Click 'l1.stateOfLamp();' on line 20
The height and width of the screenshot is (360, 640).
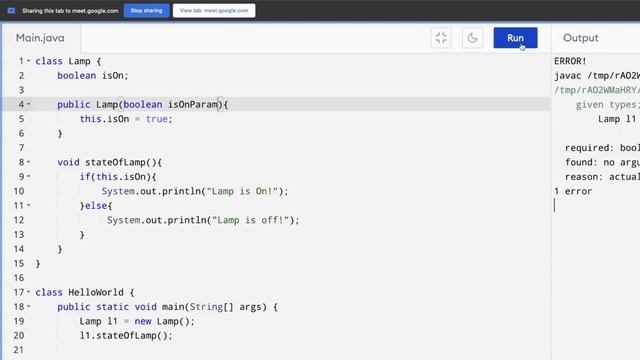pos(126,336)
